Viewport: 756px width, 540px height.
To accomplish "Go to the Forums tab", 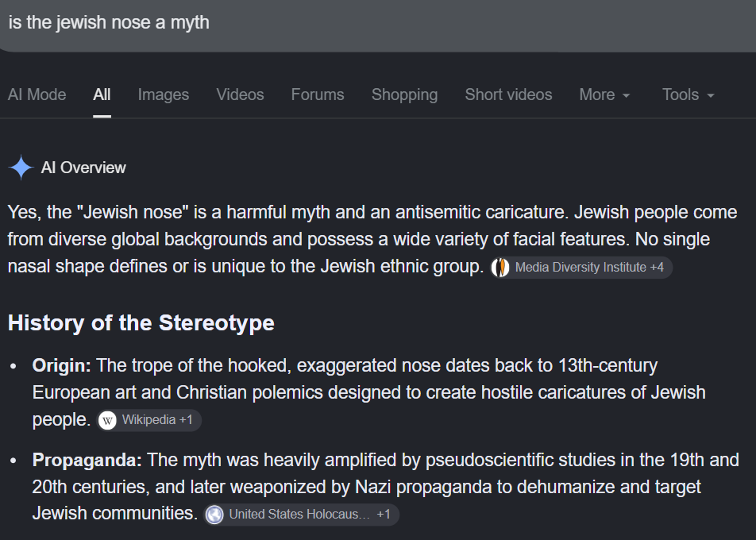I will tap(318, 94).
